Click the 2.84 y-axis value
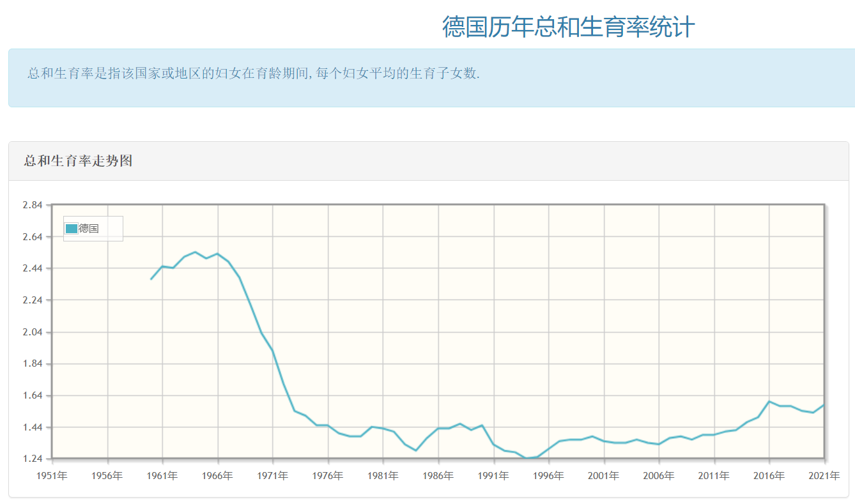The image size is (855, 504). (x=32, y=205)
